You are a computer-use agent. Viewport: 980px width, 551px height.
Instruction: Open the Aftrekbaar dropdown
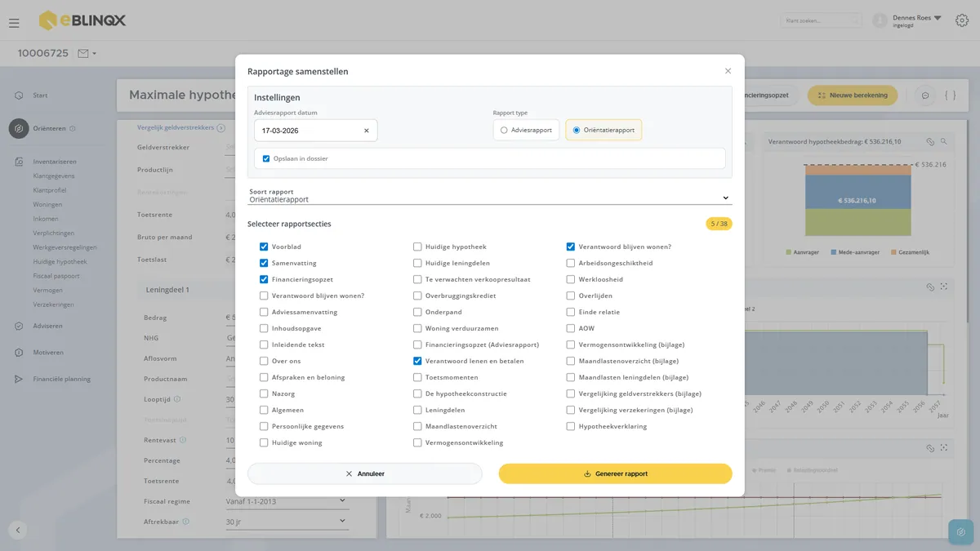287,521
